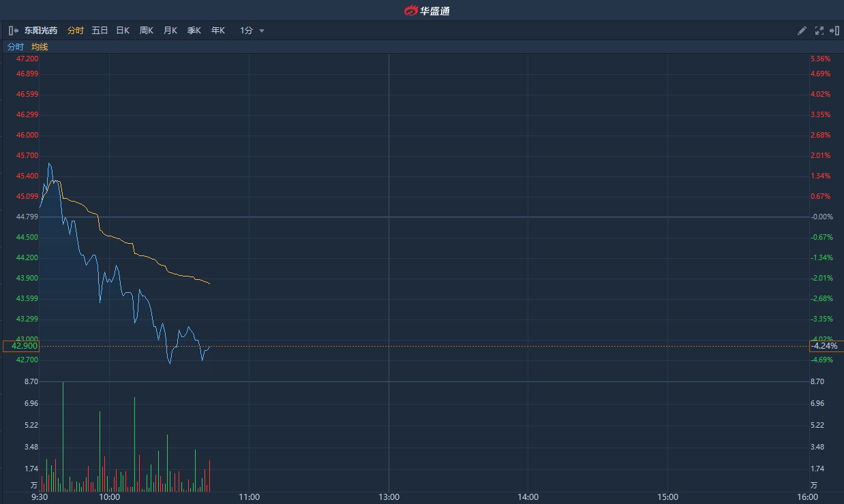Switch to 分时 intraday chart tab

(76, 31)
